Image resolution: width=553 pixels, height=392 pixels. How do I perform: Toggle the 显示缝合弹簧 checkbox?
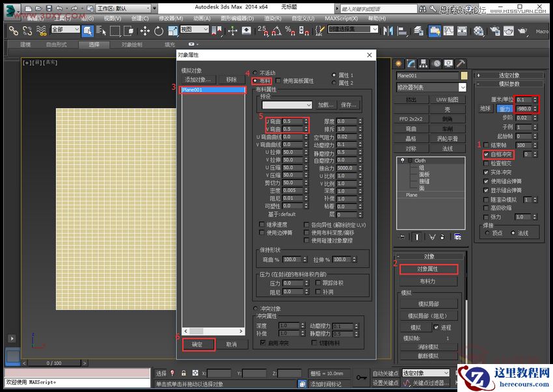[486, 190]
